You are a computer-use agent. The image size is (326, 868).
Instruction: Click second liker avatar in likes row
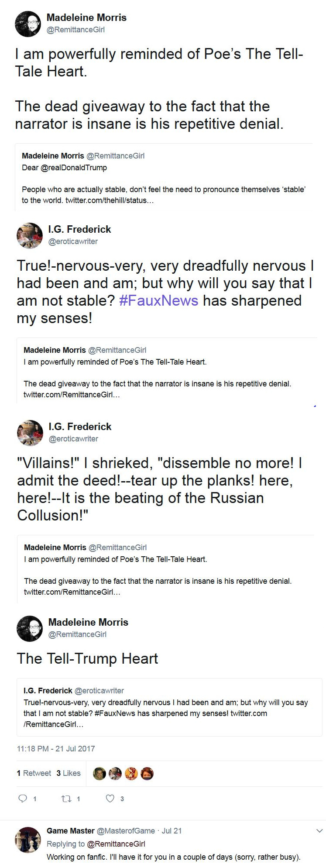point(115,773)
